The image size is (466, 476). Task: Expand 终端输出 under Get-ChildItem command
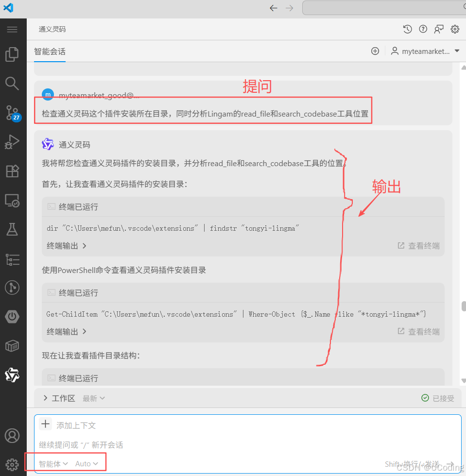tap(67, 331)
